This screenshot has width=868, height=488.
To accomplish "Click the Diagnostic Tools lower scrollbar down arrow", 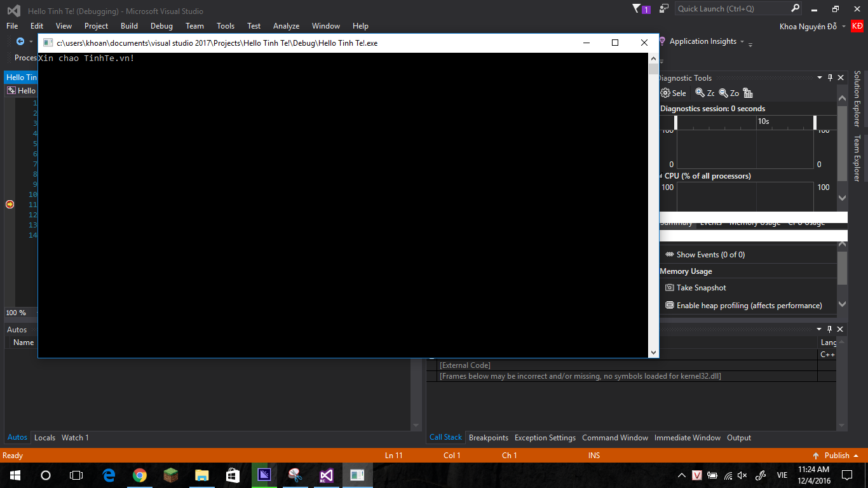I will (842, 304).
